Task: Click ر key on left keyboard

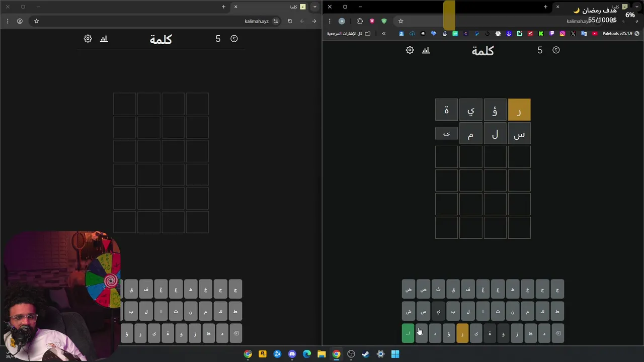Action: coord(140,333)
